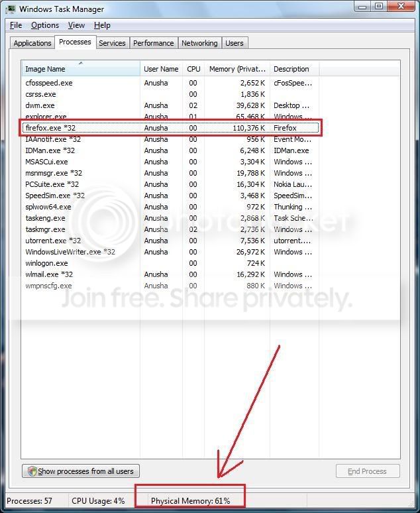Open the Networking tab
The image size is (420, 513).
[199, 43]
